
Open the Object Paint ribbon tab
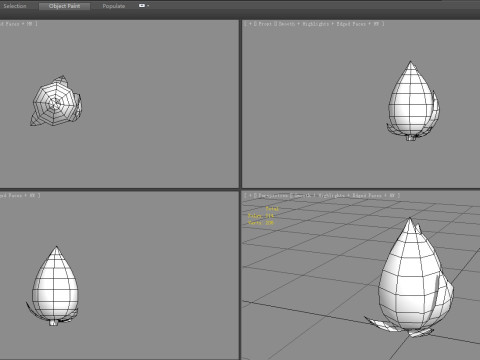(x=64, y=6)
